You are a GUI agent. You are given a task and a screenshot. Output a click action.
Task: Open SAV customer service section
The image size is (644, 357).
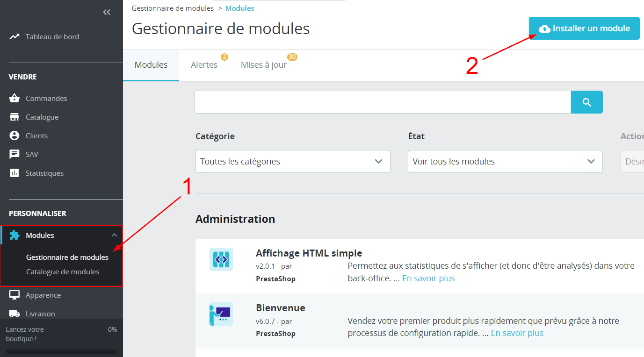(x=32, y=155)
